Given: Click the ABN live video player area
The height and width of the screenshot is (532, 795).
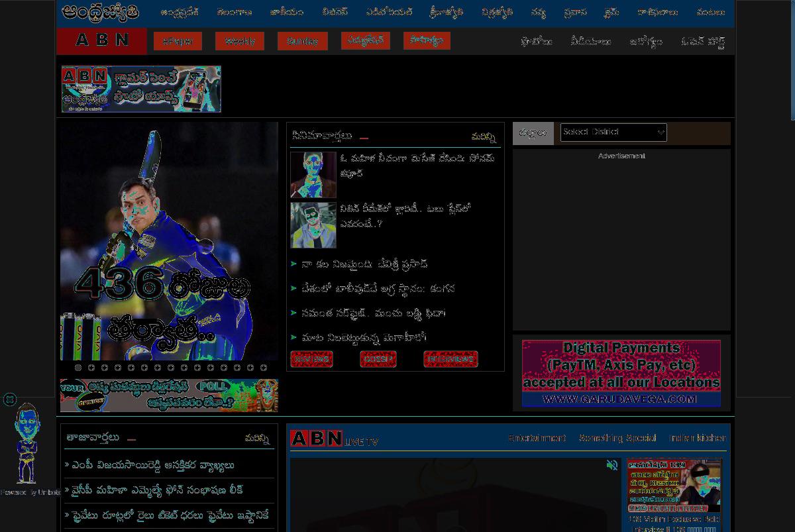Looking at the screenshot, I should [455, 495].
